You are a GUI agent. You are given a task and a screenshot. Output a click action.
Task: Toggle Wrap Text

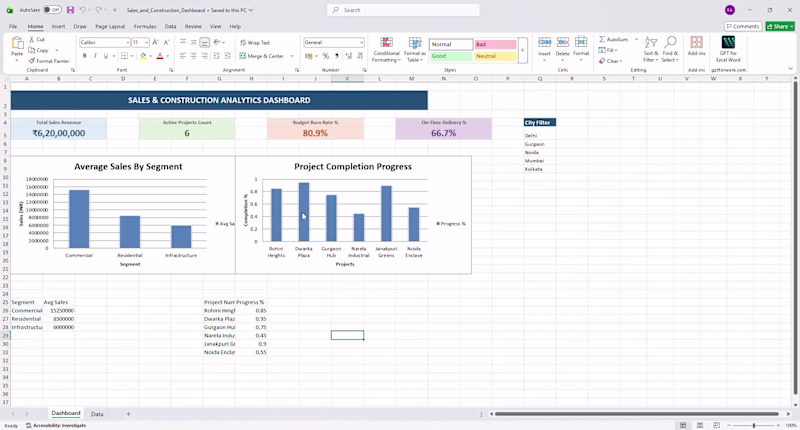[x=255, y=43]
